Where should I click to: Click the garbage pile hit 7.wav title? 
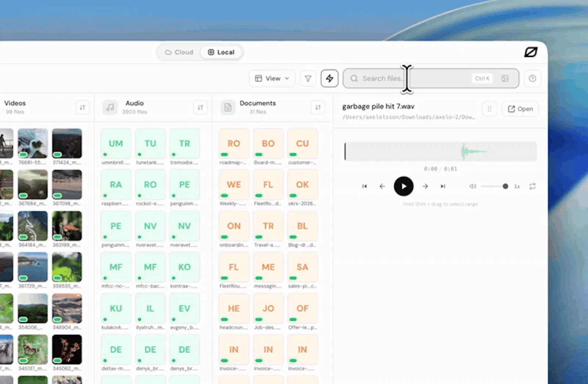tap(378, 107)
